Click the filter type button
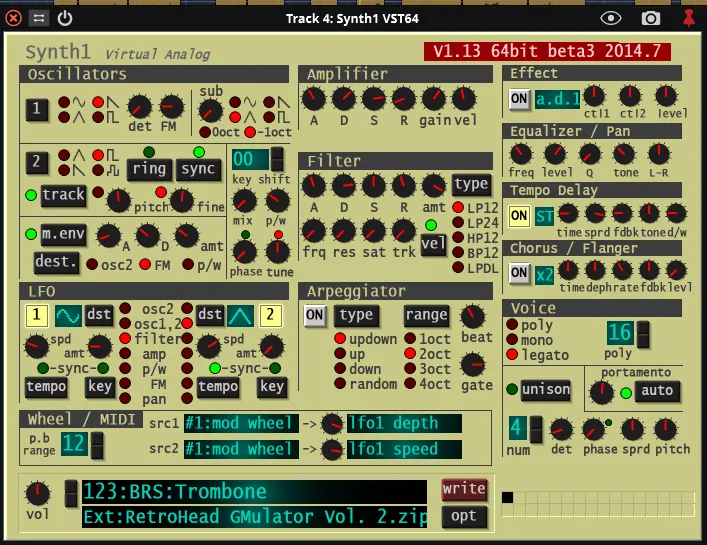707x545 pixels. point(470,185)
